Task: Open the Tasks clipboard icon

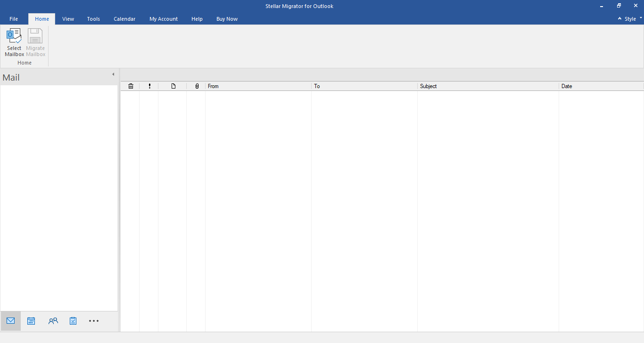Action: click(x=73, y=321)
